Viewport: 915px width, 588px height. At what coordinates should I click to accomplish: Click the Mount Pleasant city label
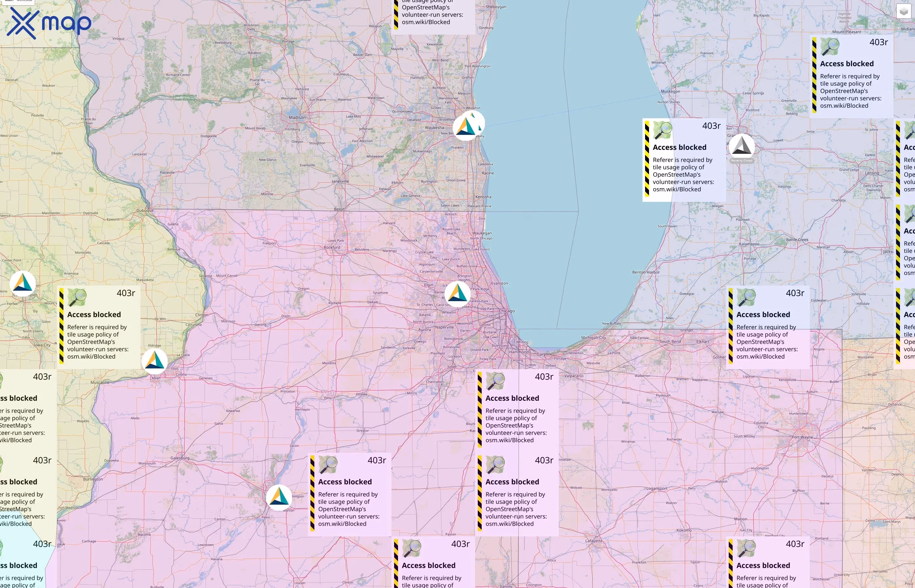pyautogui.click(x=847, y=32)
